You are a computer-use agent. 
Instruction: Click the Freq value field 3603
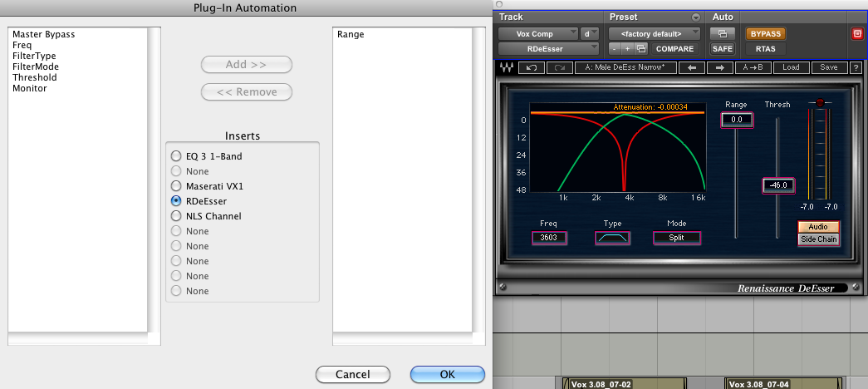[549, 238]
